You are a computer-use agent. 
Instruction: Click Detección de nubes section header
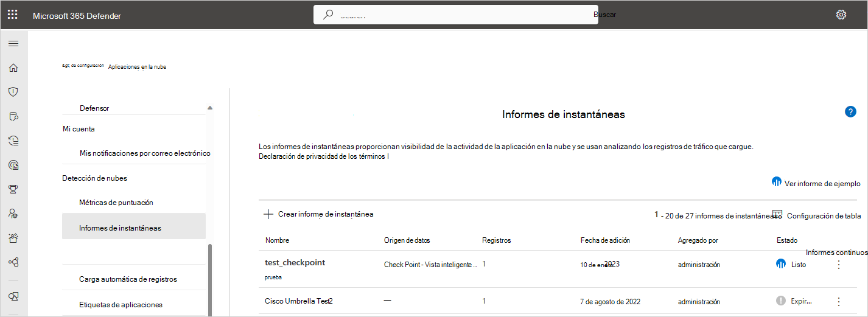pos(95,178)
